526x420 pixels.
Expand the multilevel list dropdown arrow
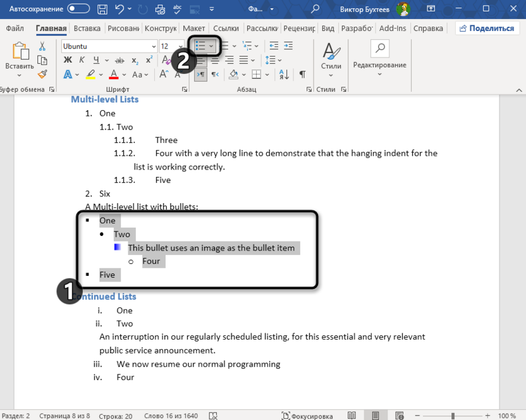point(256,46)
